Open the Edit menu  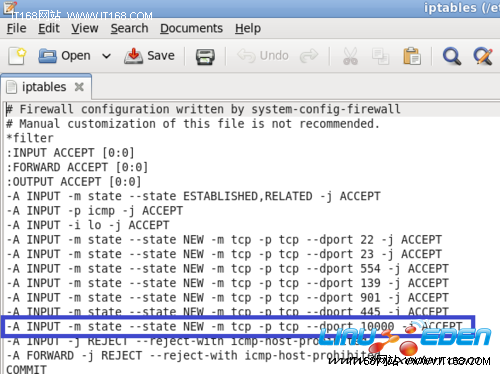(x=49, y=28)
